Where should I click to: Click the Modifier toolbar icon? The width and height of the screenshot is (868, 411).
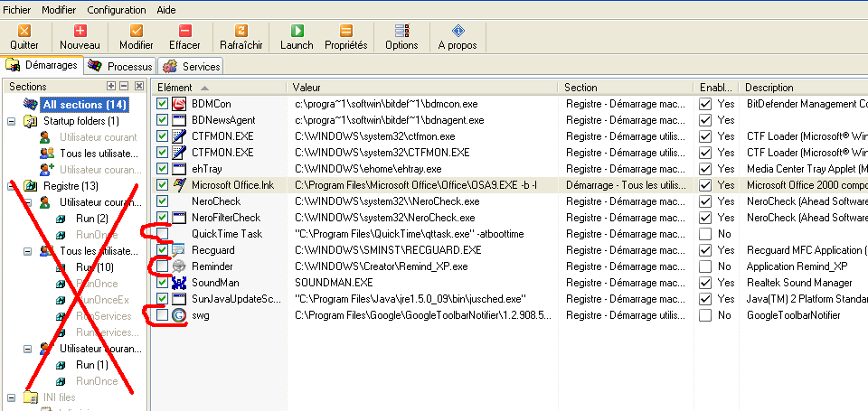tap(137, 31)
